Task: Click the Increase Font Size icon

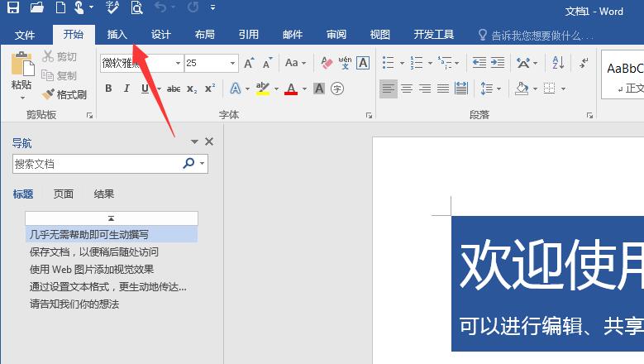Action: [x=249, y=63]
